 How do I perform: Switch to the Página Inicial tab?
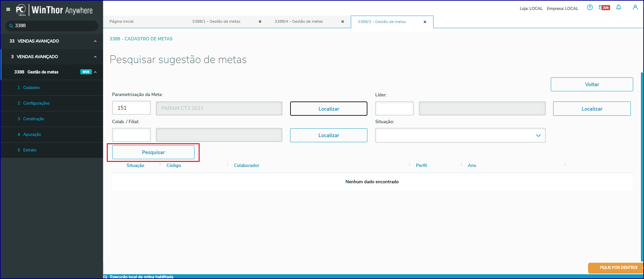pyautogui.click(x=121, y=21)
